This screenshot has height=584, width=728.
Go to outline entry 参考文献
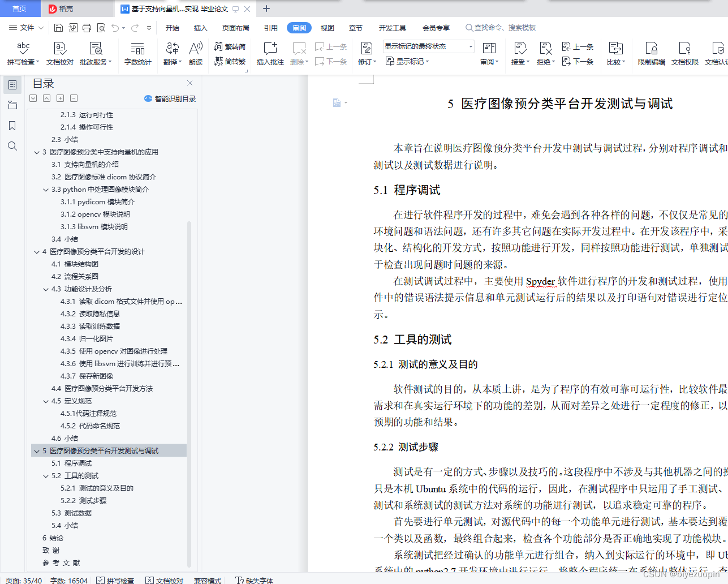click(x=61, y=563)
